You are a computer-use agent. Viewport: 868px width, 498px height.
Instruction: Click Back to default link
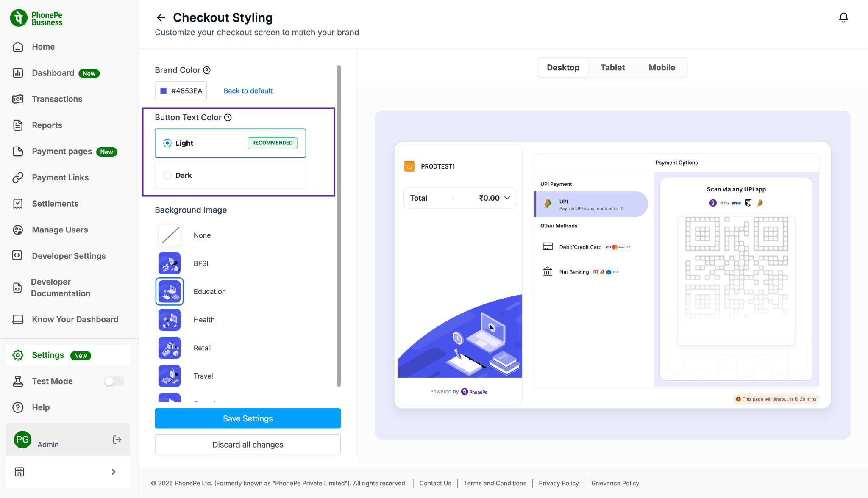[x=248, y=91]
